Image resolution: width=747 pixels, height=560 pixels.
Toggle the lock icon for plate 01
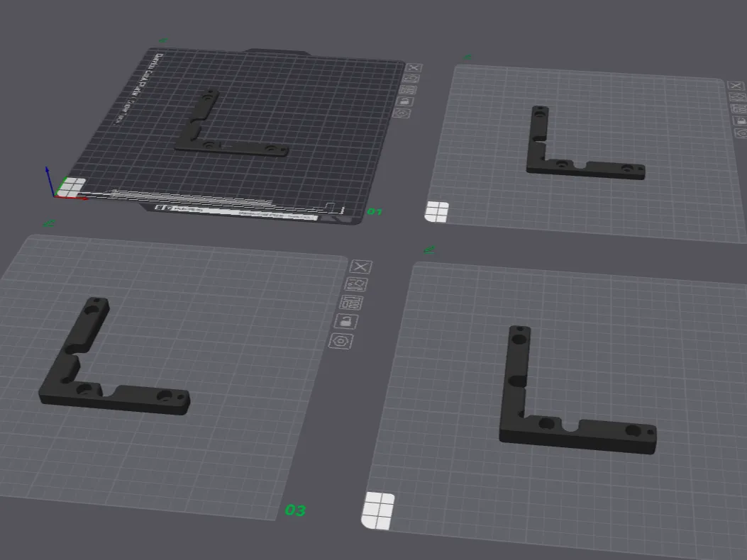click(404, 101)
